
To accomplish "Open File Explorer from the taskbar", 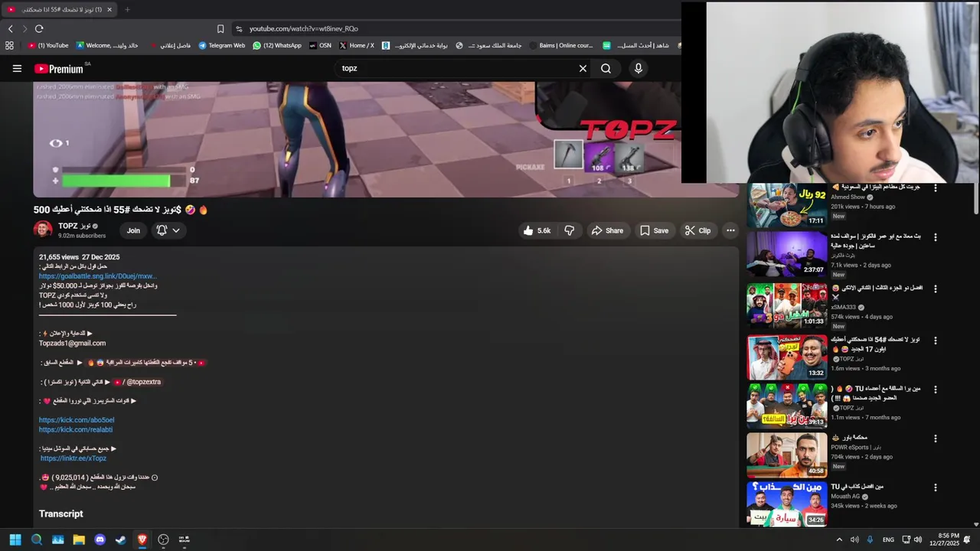I will tap(79, 540).
